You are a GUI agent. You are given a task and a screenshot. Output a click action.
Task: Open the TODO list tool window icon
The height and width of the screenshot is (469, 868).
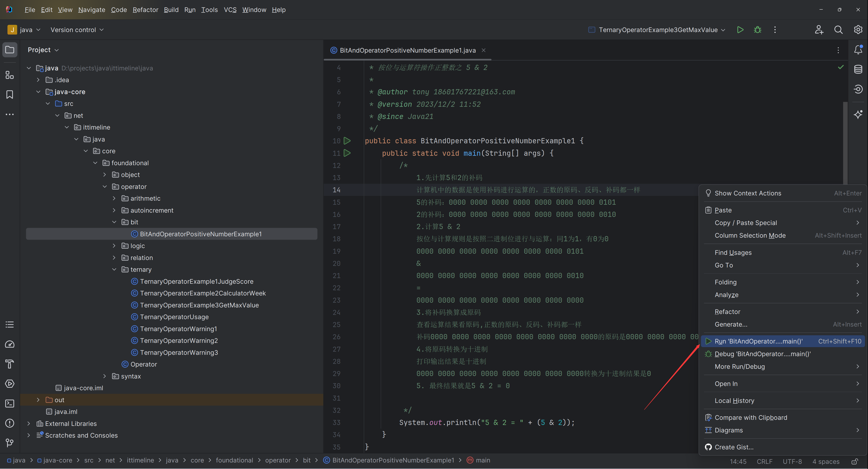[x=10, y=325]
